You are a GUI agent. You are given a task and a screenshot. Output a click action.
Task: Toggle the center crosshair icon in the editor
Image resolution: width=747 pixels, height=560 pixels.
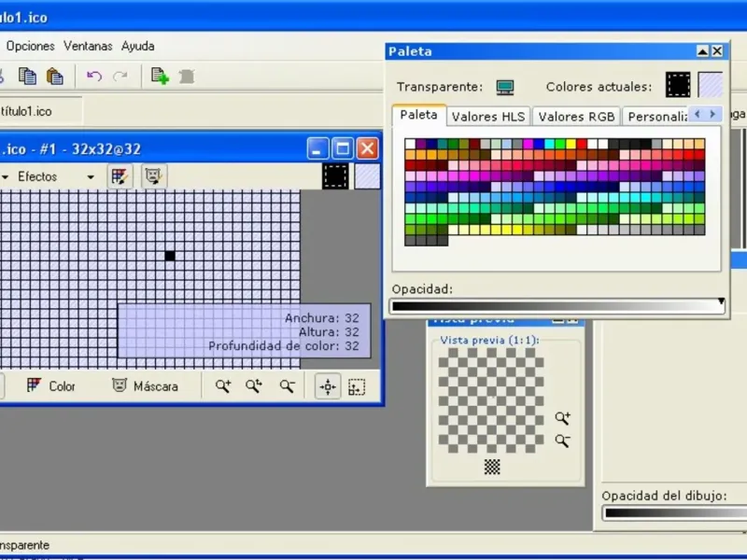(x=328, y=386)
